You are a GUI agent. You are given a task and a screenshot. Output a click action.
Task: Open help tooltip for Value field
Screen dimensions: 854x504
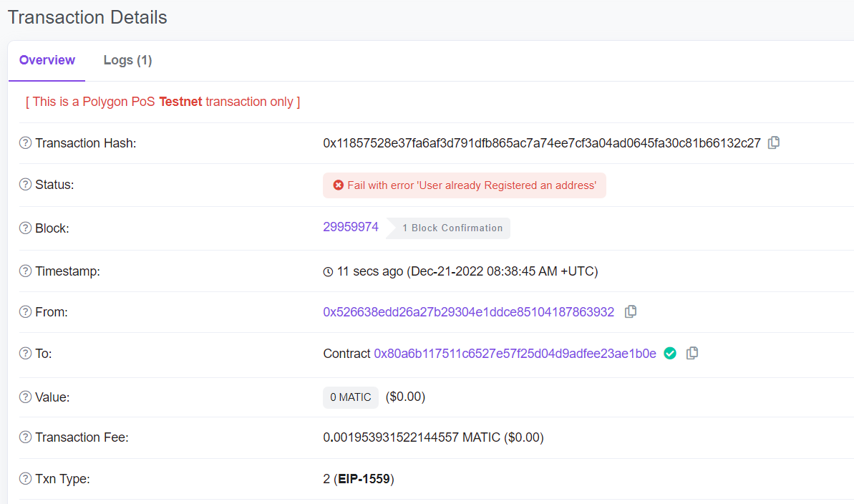coord(24,397)
